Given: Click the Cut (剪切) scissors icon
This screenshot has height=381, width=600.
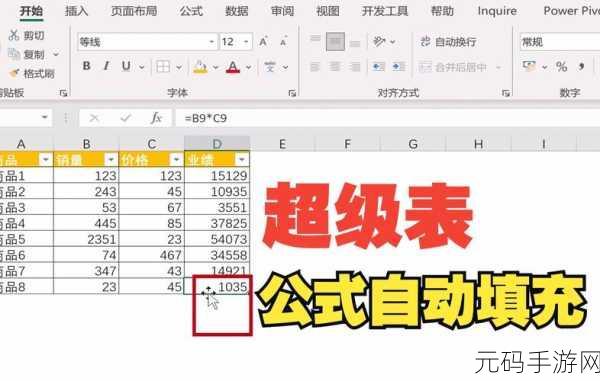Looking at the screenshot, I should click(x=14, y=35).
